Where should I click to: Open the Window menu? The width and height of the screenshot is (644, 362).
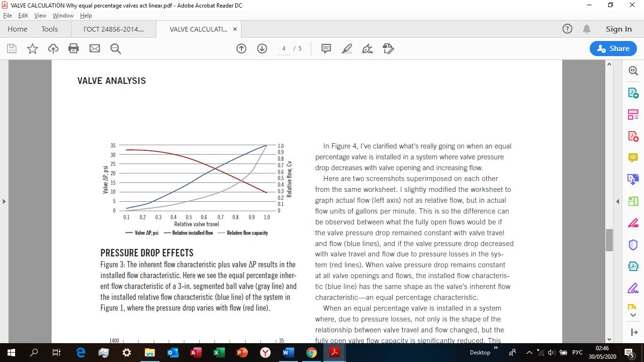click(x=63, y=16)
